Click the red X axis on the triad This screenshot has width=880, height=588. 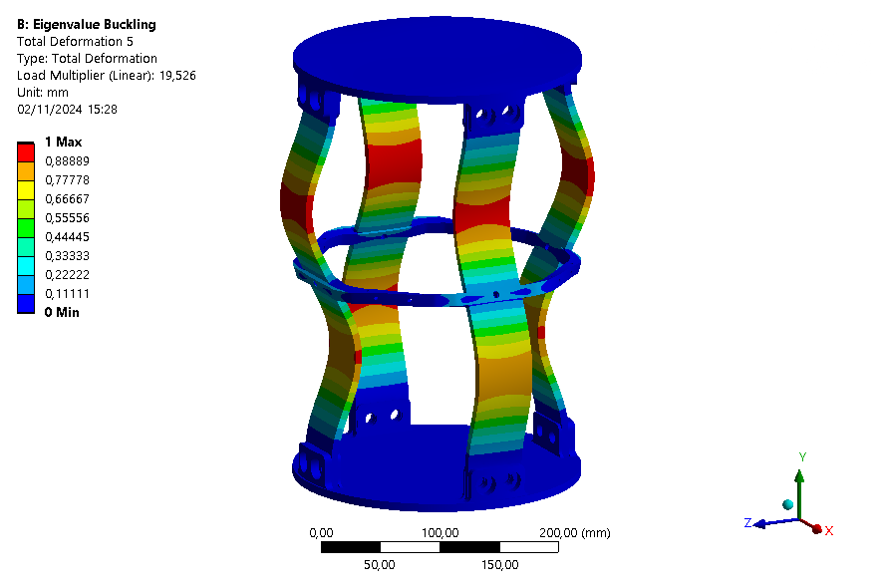[817, 529]
